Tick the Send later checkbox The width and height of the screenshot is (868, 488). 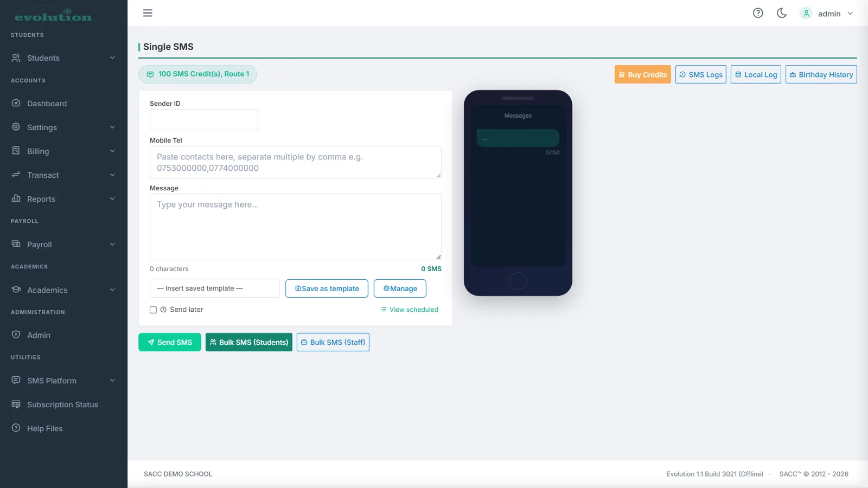[x=153, y=310]
